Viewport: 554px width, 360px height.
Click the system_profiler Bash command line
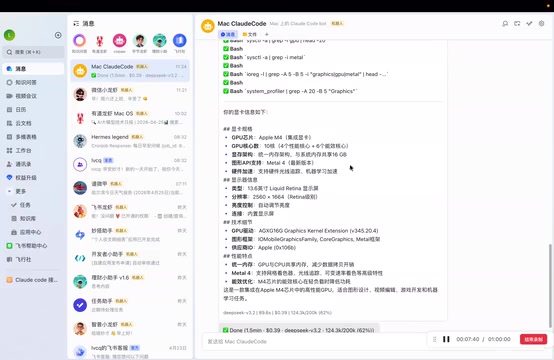point(290,91)
